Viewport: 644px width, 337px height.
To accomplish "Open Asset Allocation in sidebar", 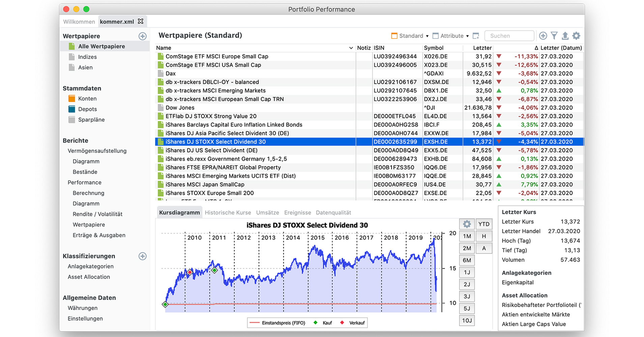I will (x=89, y=277).
